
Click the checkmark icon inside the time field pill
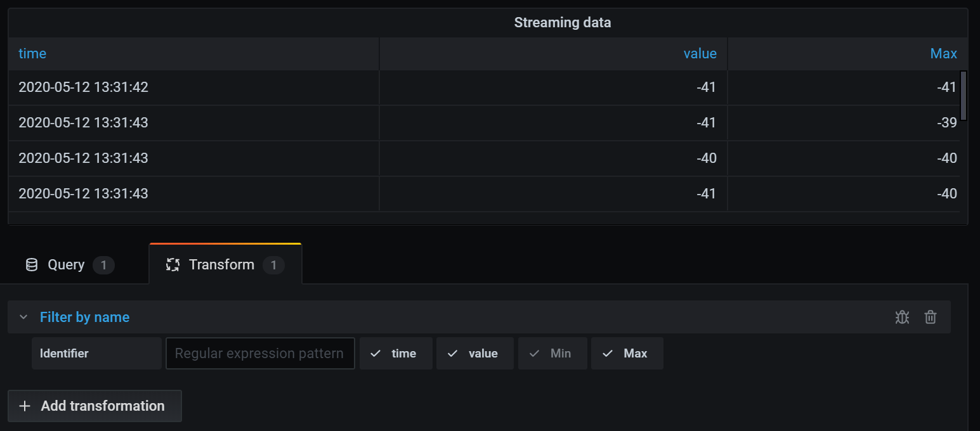pyautogui.click(x=375, y=353)
